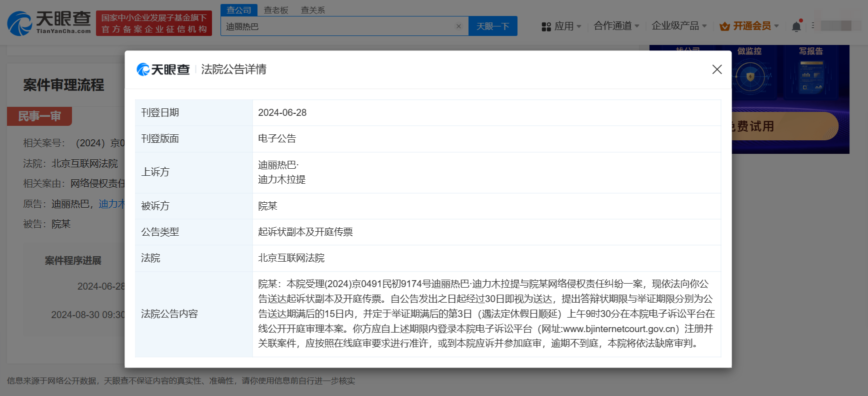The width and height of the screenshot is (868, 396).
Task: Click the 天眼查 logo in header
Action: pos(49,23)
